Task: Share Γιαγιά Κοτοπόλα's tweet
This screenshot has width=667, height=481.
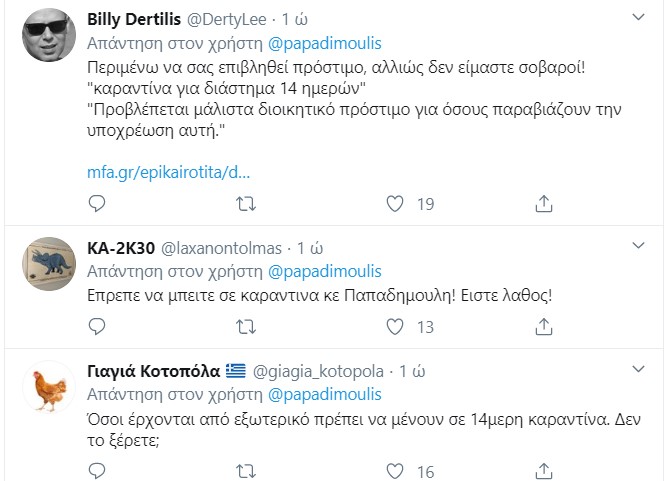Action: pyautogui.click(x=544, y=471)
